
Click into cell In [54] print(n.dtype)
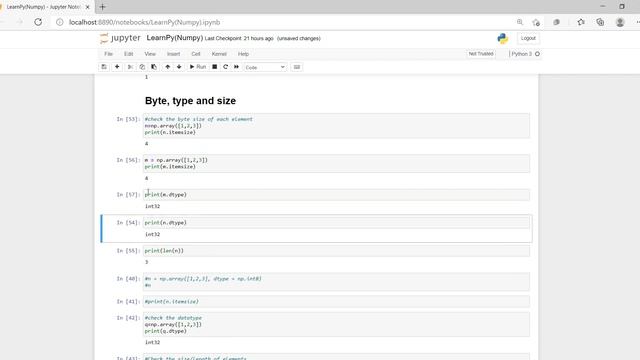click(336, 223)
